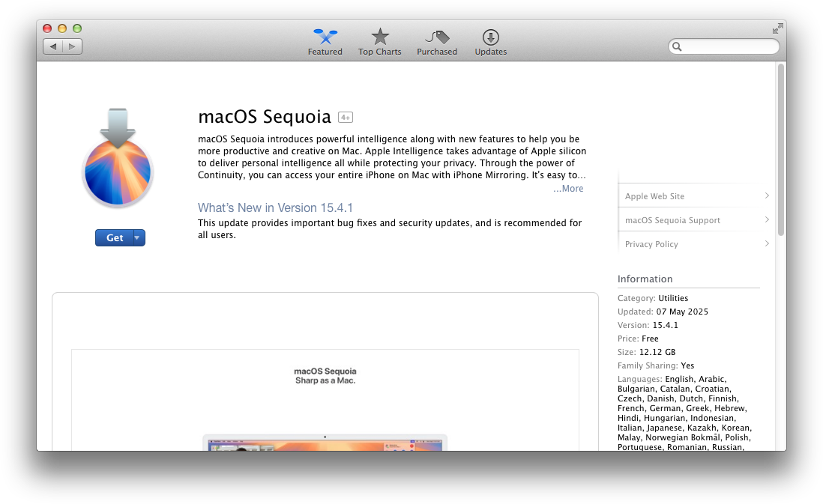This screenshot has height=504, width=823.
Task: Click inside the search input field
Action: pyautogui.click(x=729, y=46)
